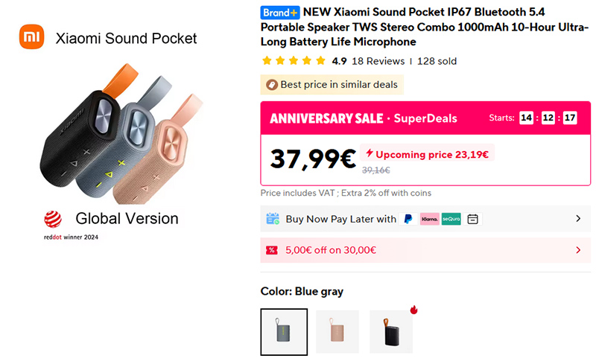Click the Best price in similar deals badge
596x364 pixels.
[332, 85]
